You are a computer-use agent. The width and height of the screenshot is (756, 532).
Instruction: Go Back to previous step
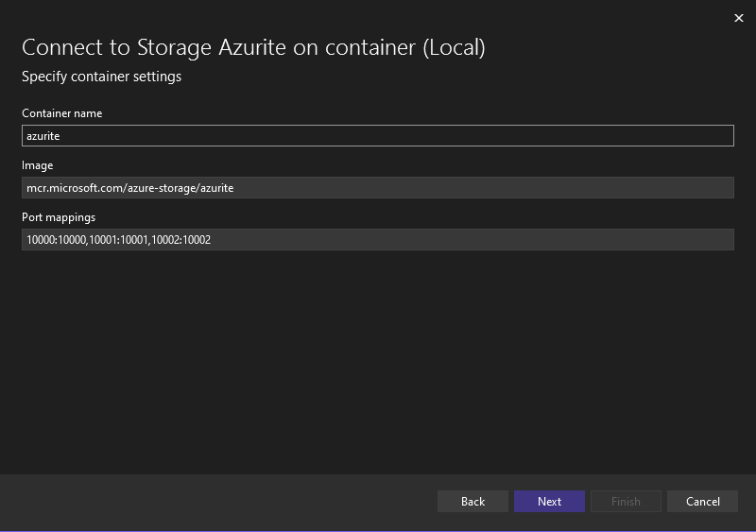(x=472, y=502)
